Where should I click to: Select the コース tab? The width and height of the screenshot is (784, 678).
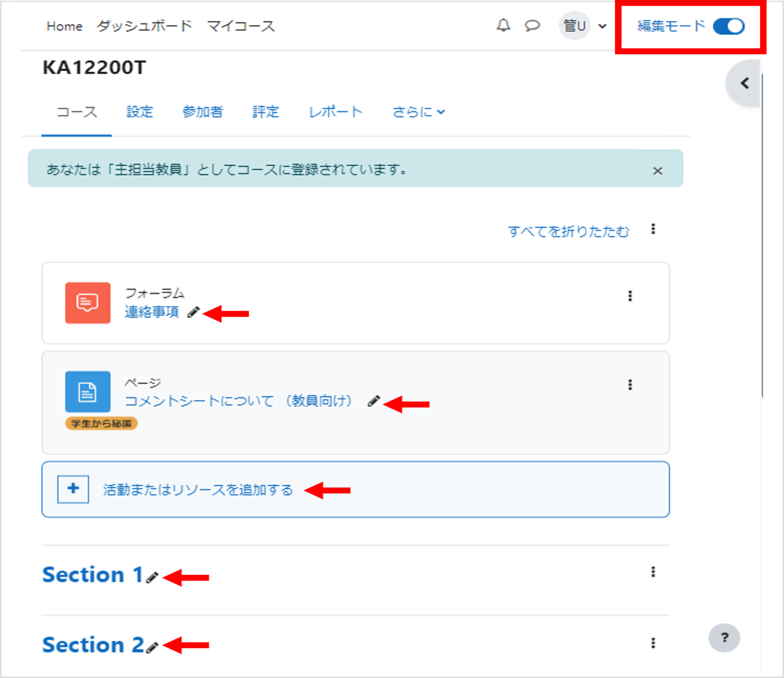76,112
